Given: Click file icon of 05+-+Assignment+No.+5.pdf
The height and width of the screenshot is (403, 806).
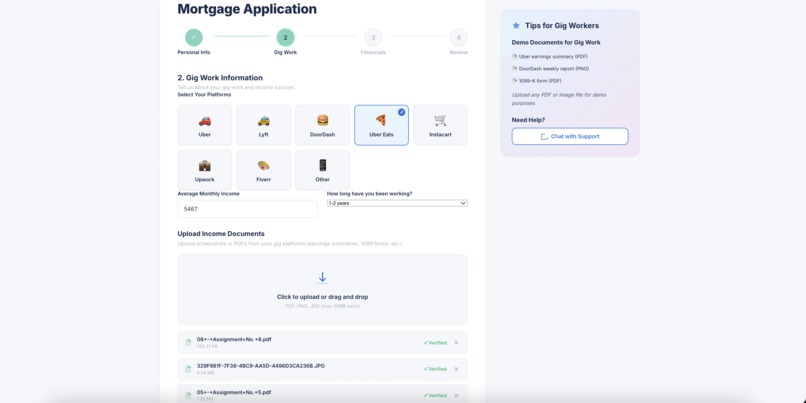Looking at the screenshot, I should pyautogui.click(x=188, y=395).
